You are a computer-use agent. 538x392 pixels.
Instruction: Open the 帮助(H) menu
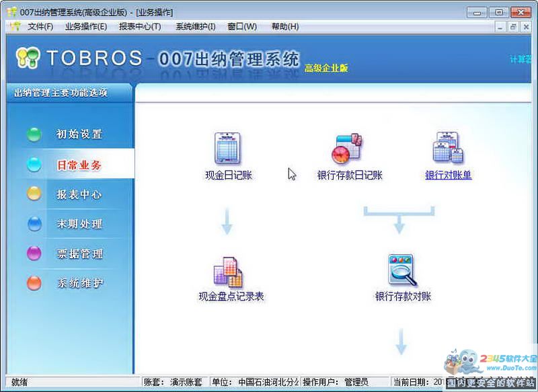click(285, 26)
